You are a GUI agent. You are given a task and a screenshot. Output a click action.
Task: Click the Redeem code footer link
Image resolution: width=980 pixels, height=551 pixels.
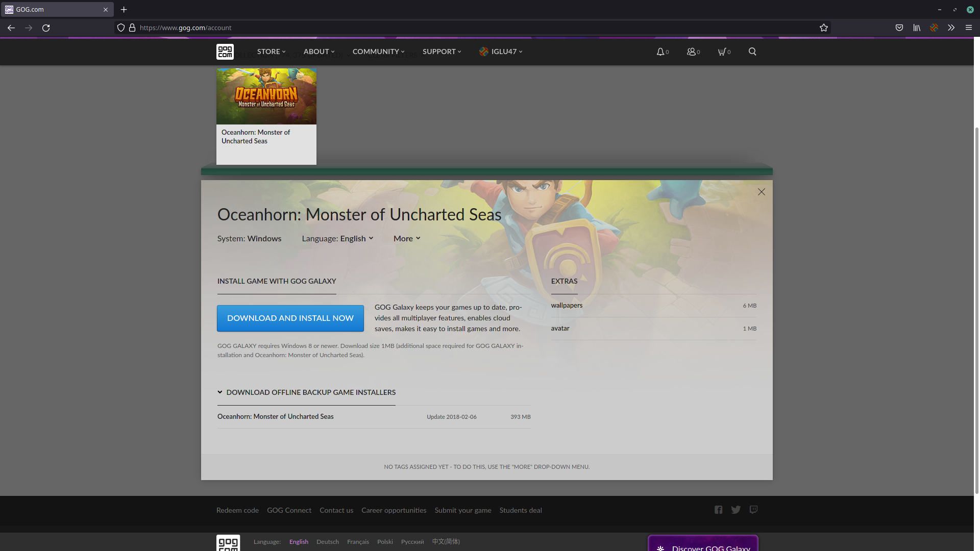(x=237, y=510)
